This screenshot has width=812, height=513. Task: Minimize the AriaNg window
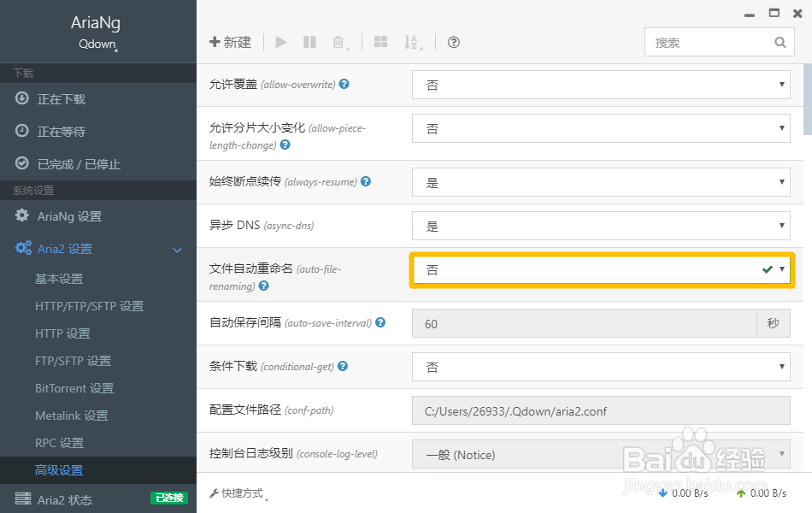(x=750, y=15)
